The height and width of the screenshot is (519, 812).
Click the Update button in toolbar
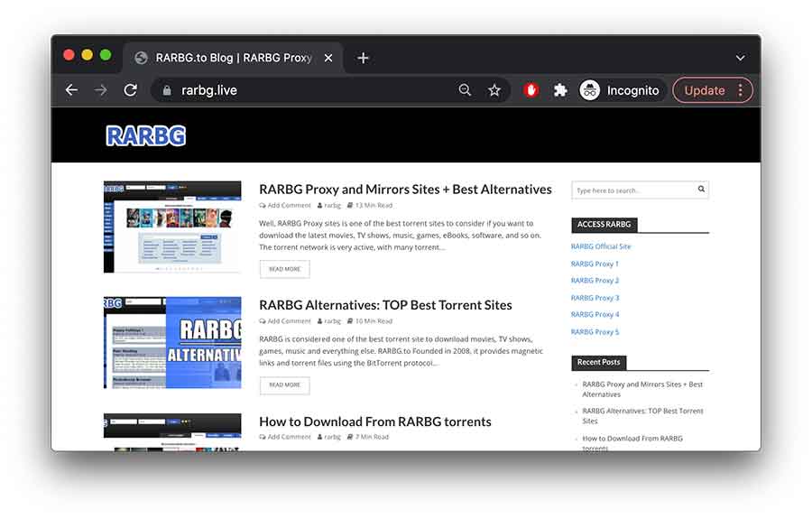coord(704,90)
